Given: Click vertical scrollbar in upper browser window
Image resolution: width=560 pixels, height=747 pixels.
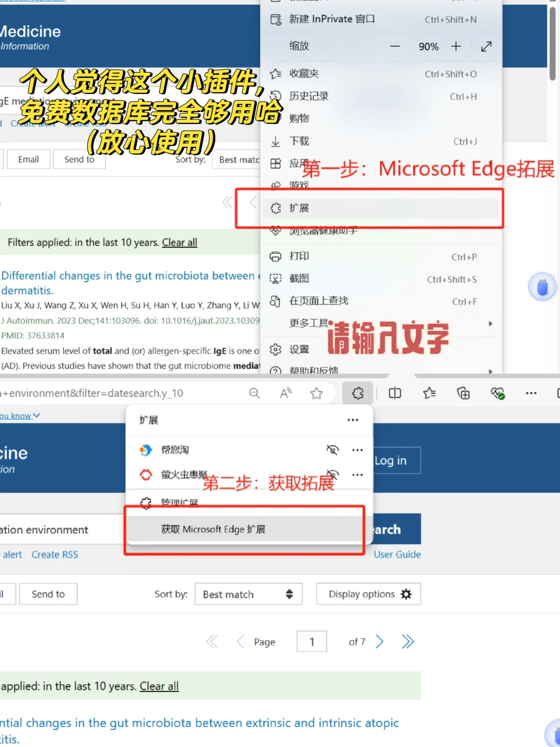Looking at the screenshot, I should coord(553,44).
